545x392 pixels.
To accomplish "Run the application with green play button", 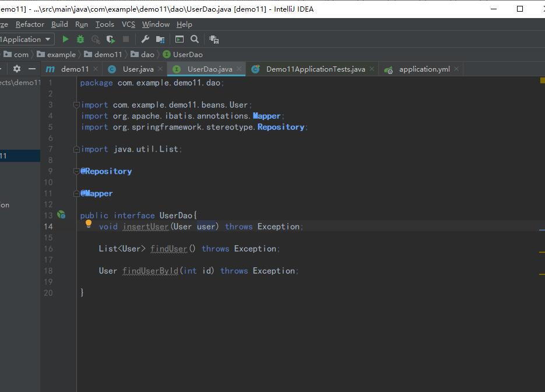I will pos(65,40).
